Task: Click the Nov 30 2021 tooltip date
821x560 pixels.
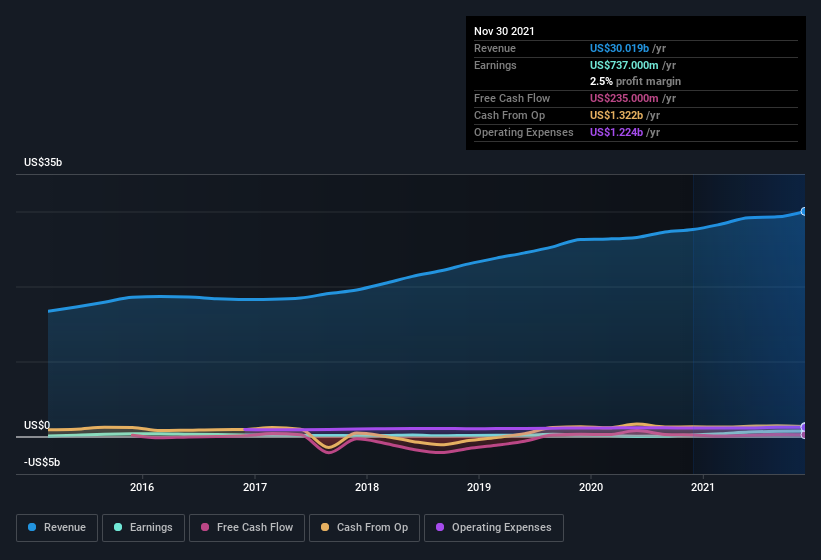Action: click(x=504, y=31)
